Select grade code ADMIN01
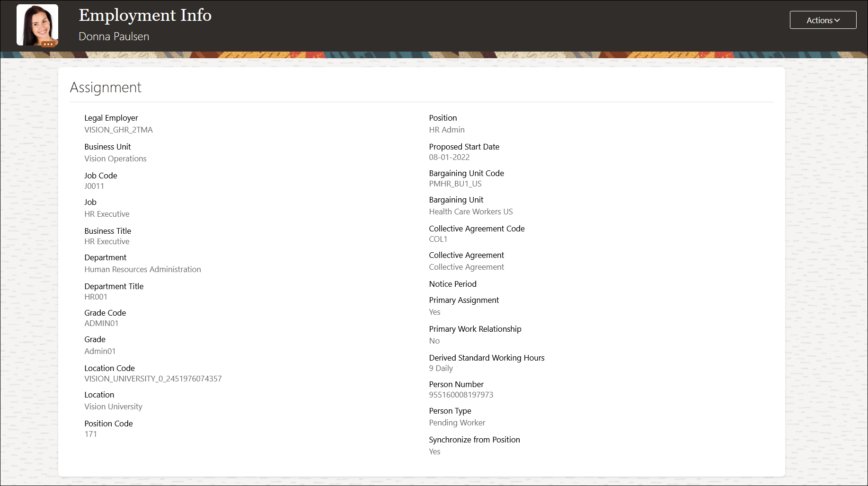This screenshot has width=868, height=486. (101, 323)
